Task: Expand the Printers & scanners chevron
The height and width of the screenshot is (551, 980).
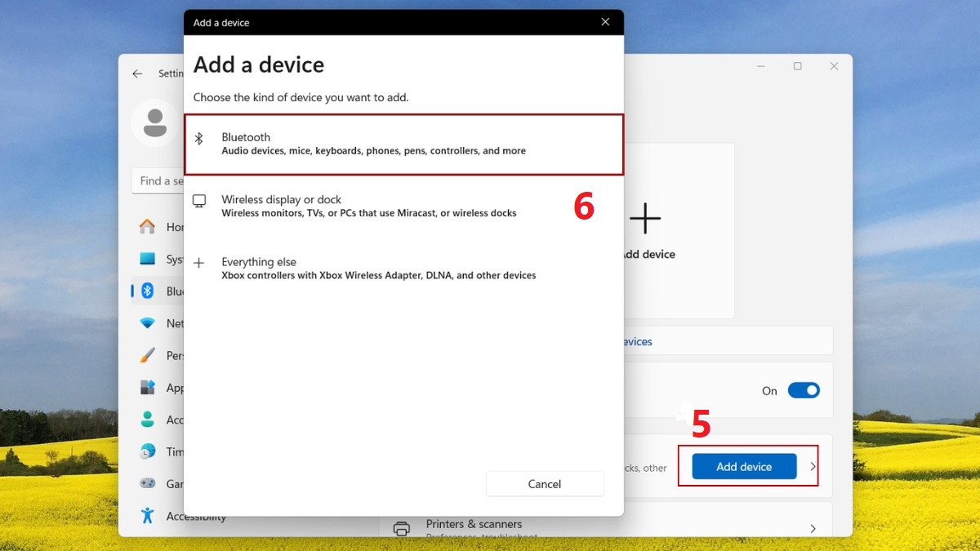Action: coord(813,529)
